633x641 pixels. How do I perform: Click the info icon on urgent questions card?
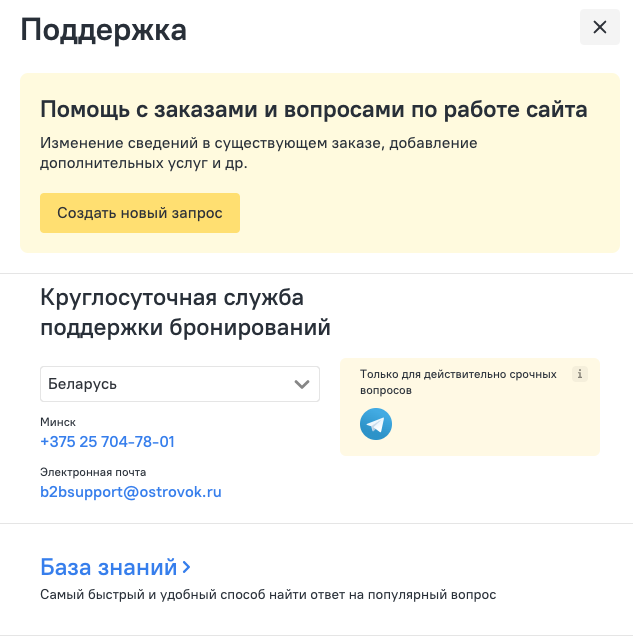(579, 374)
